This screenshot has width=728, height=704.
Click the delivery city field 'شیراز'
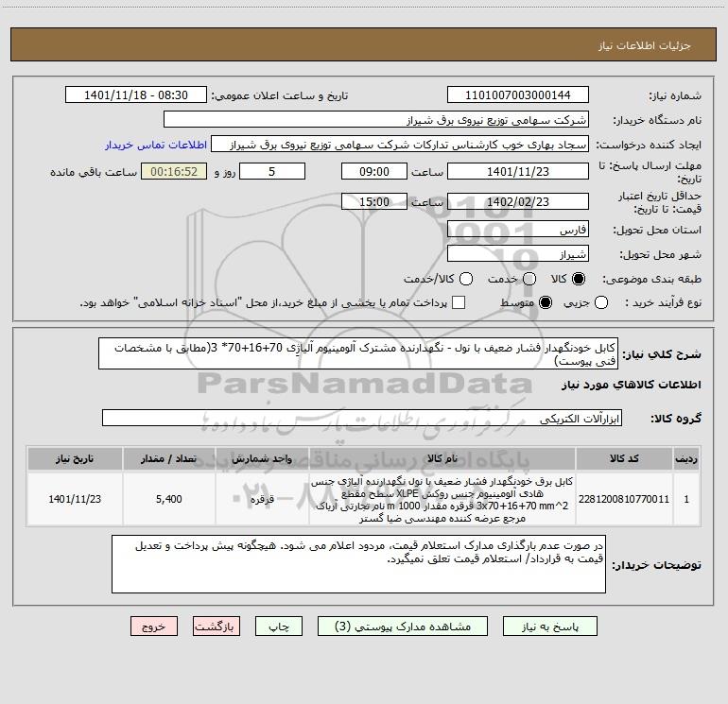[518, 254]
